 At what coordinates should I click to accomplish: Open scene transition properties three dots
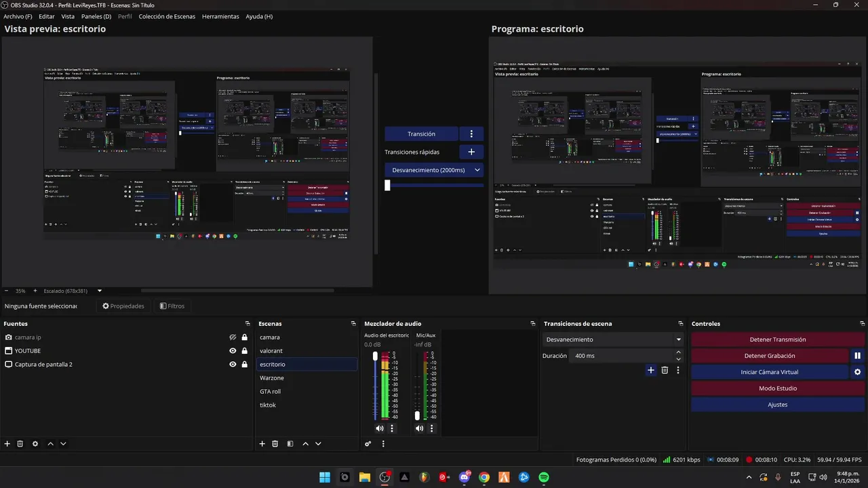pyautogui.click(x=677, y=370)
